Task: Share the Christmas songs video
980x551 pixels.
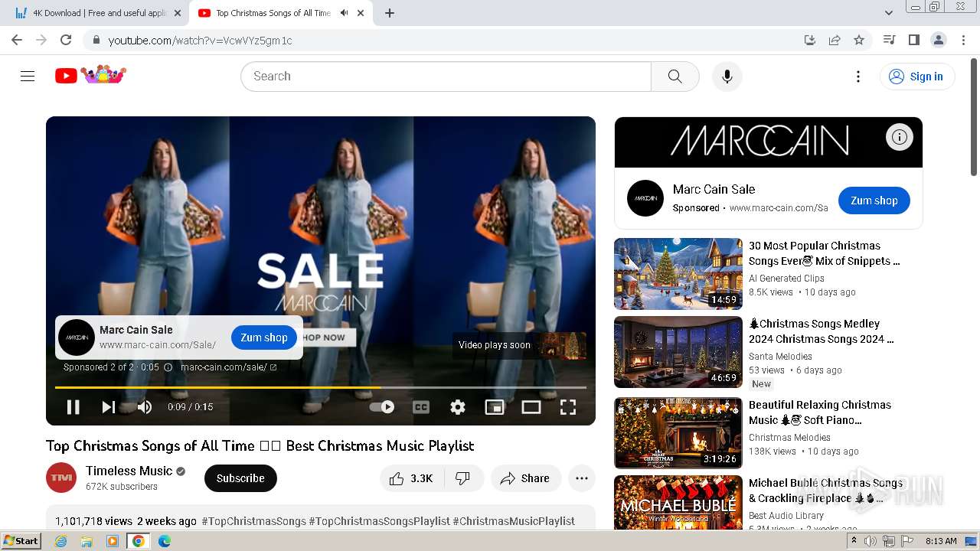Action: coord(525,478)
